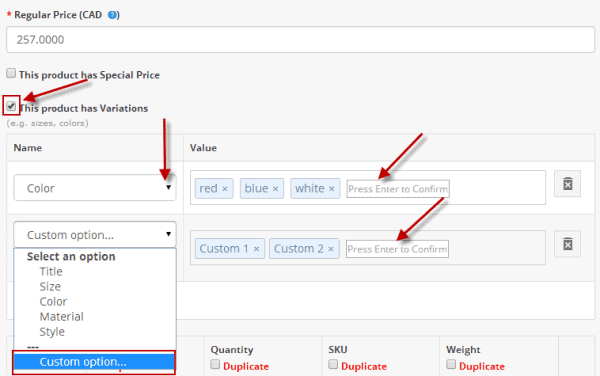Enable the Special Price checkbox
Screen dimensions: 600x376
(11, 73)
